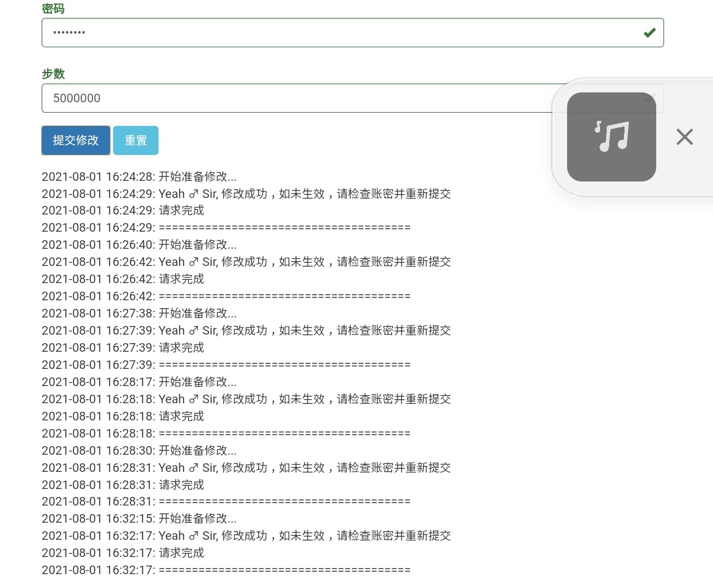This screenshot has height=588, width=713.
Task: Select log line 16:32:17 Yeah Sir 修改成功
Action: pos(246,536)
